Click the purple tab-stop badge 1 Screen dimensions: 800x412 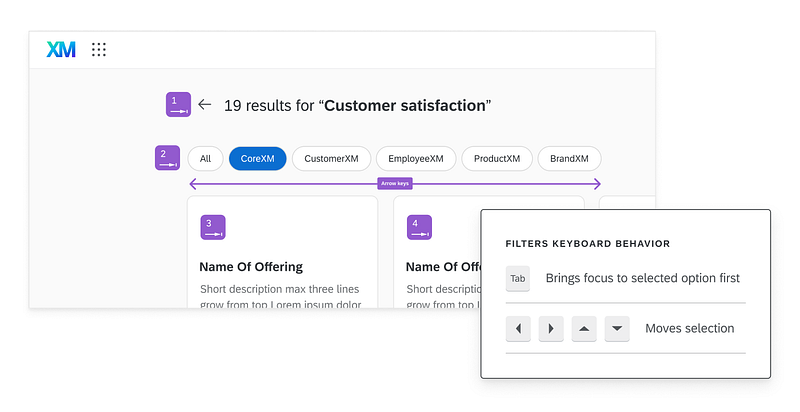178,104
